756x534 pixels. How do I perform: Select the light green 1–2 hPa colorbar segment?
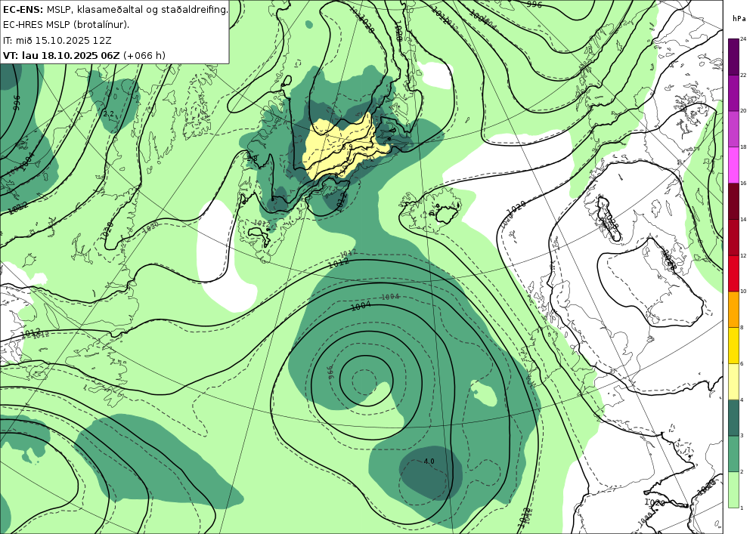[734, 489]
